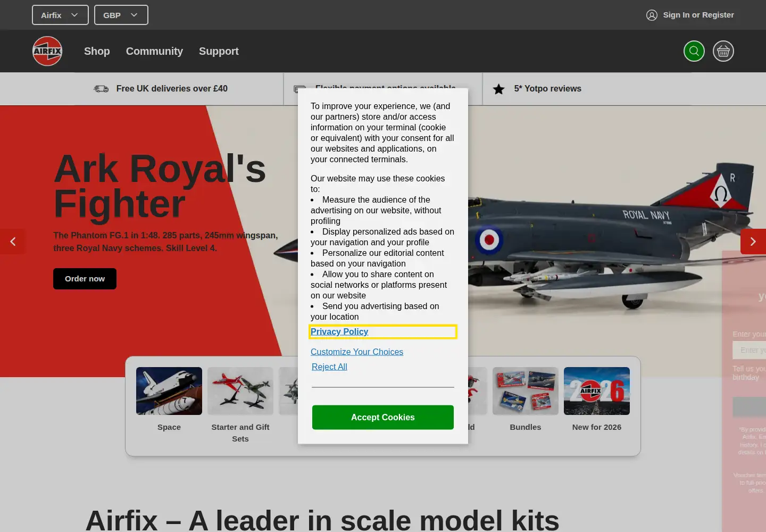This screenshot has width=766, height=532.
Task: Click the 'New for 2026' label
Action: (597, 427)
